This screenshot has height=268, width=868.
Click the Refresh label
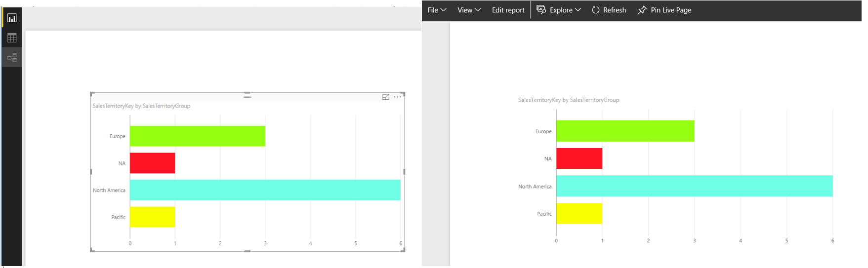(x=615, y=10)
